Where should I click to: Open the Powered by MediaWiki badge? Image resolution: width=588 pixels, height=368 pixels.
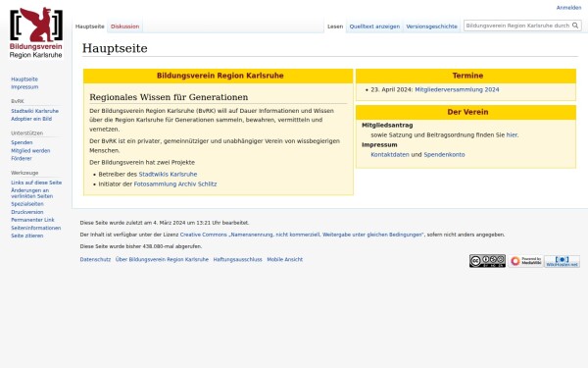(x=525, y=261)
